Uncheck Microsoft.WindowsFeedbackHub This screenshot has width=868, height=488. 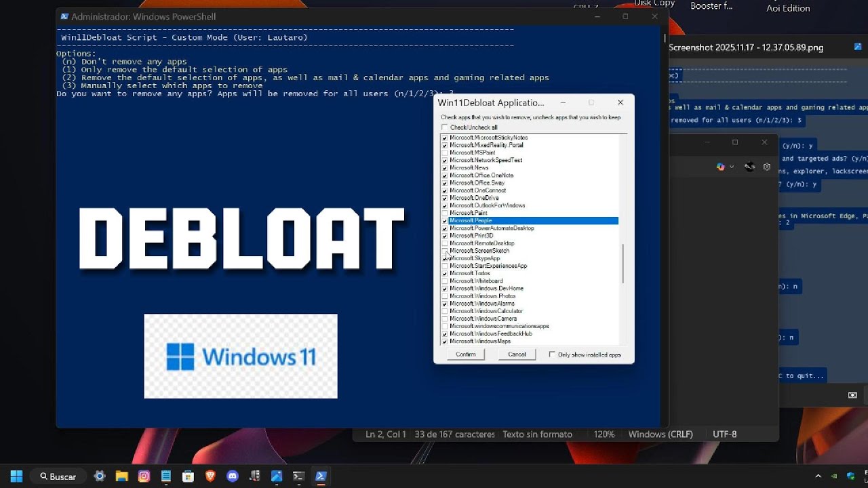(445, 333)
